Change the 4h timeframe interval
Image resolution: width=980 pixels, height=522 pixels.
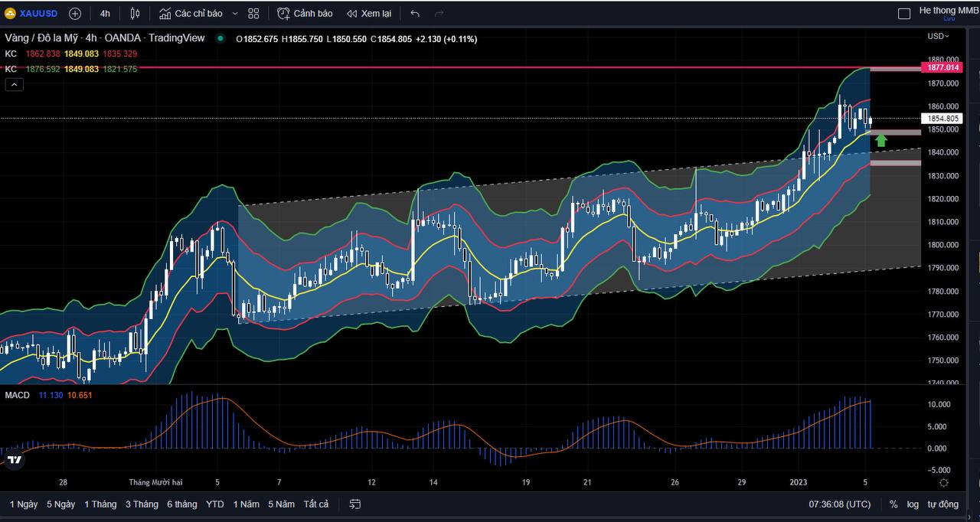pyautogui.click(x=105, y=13)
